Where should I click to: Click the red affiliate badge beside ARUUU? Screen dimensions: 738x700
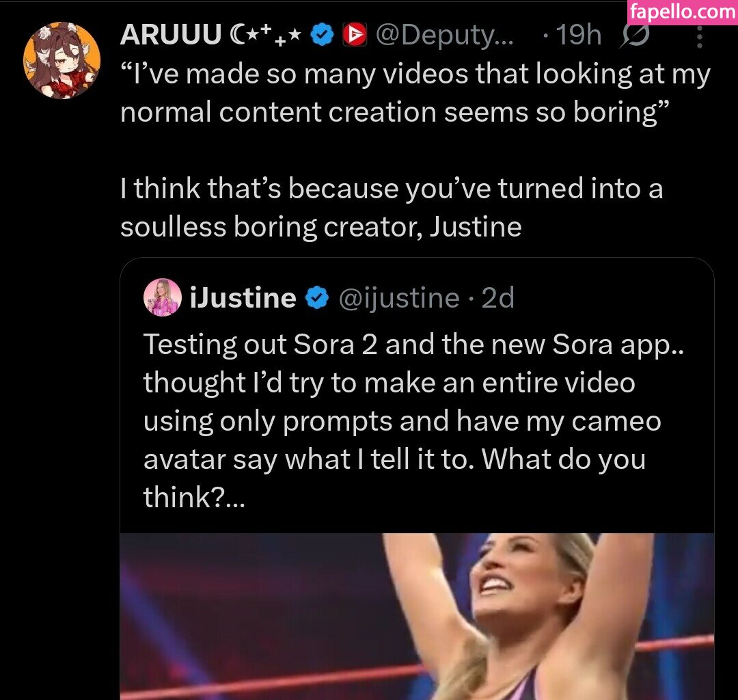tap(354, 35)
